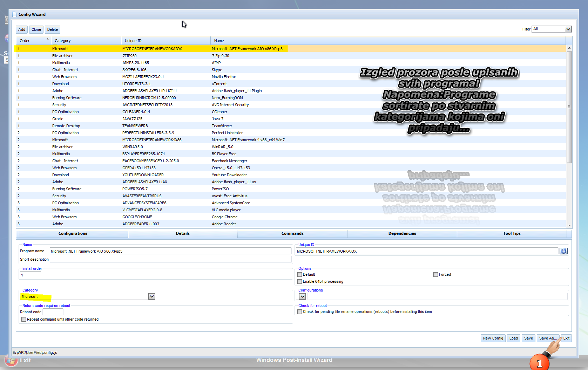Select the Facebook Messenger row
Image resolution: width=588 pixels, height=370 pixels.
[x=291, y=161]
